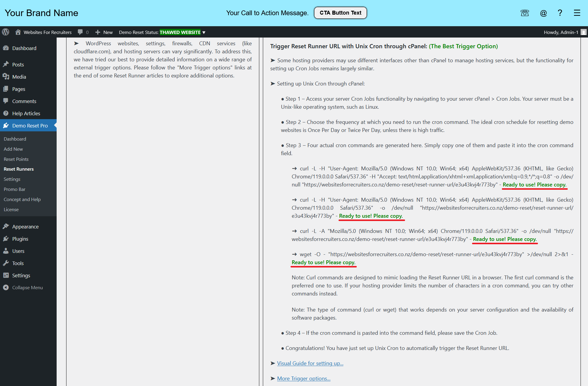Expand the Demo Reset Status dropdown arrow
588x386 pixels.
pyautogui.click(x=204, y=32)
